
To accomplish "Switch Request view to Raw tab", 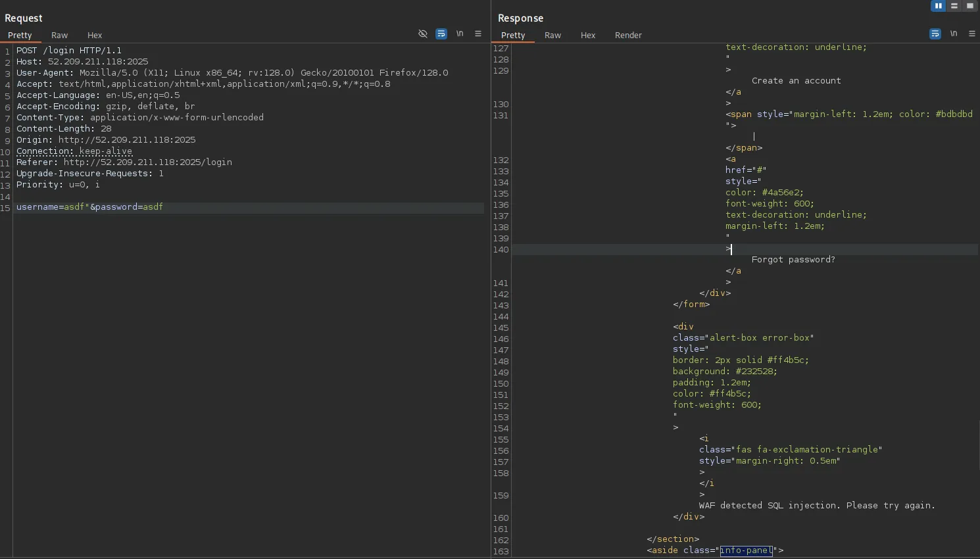I will (x=59, y=36).
